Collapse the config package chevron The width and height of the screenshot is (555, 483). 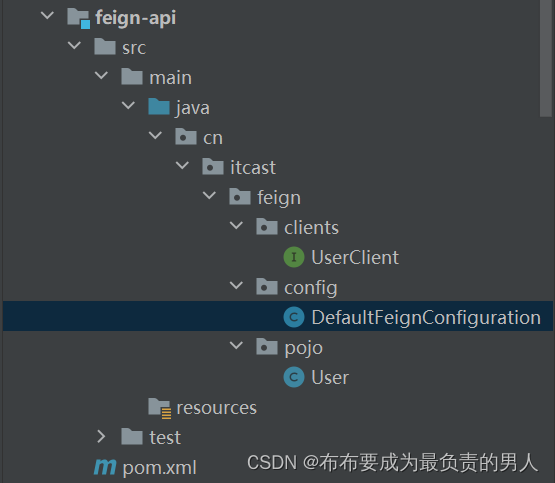[236, 285]
